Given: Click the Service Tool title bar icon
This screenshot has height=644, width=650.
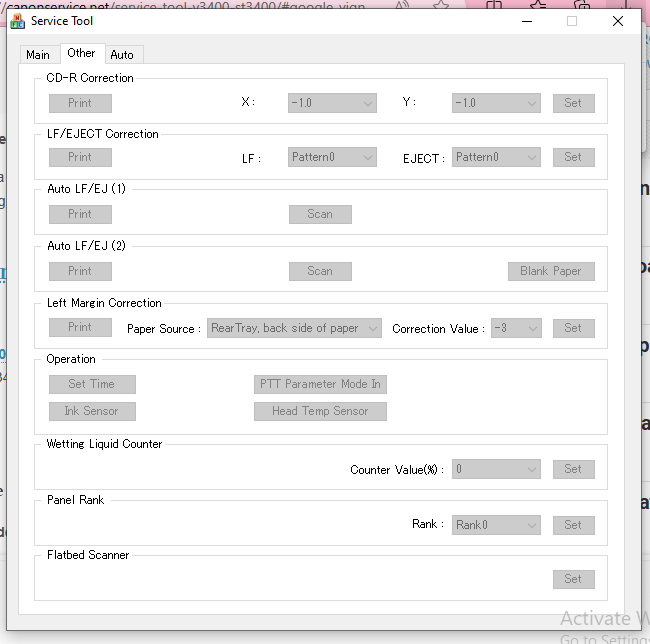Looking at the screenshot, I should click(17, 21).
